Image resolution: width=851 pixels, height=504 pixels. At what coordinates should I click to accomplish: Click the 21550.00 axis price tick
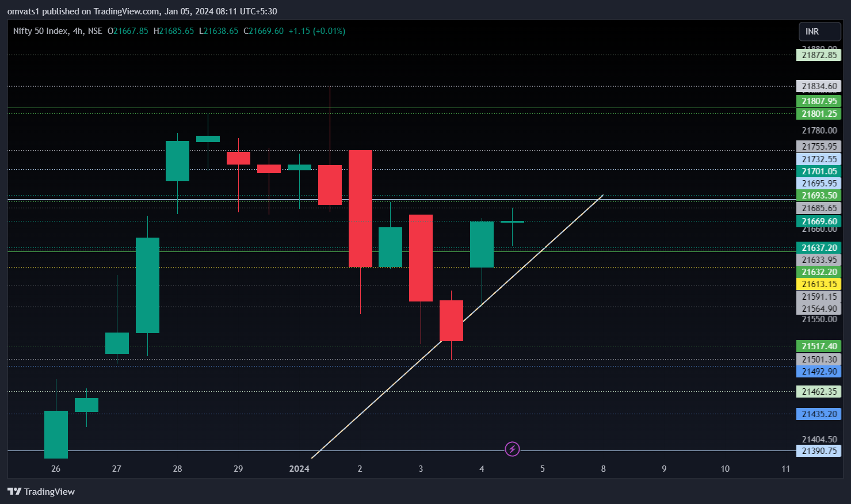pyautogui.click(x=819, y=319)
